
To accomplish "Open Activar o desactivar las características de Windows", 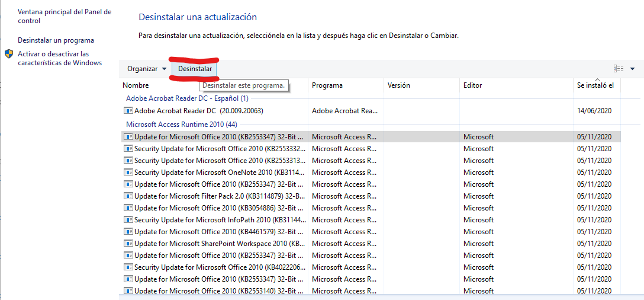I will [x=60, y=59].
